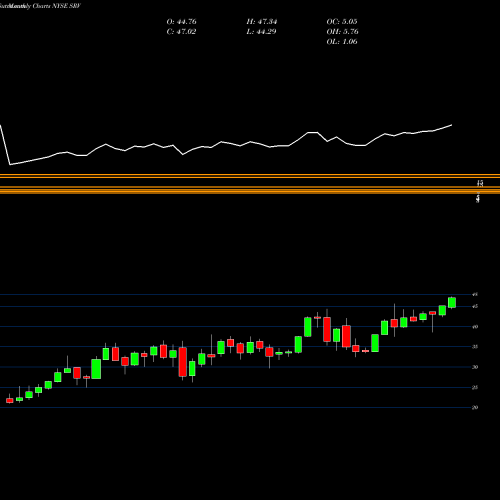Click the low price value L: 44.29

pyautogui.click(x=262, y=32)
